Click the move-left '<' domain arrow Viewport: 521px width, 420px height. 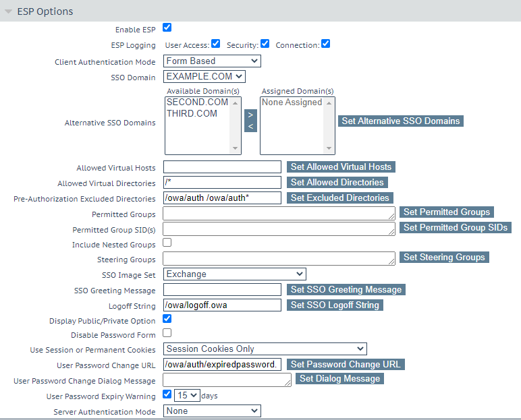(x=250, y=126)
